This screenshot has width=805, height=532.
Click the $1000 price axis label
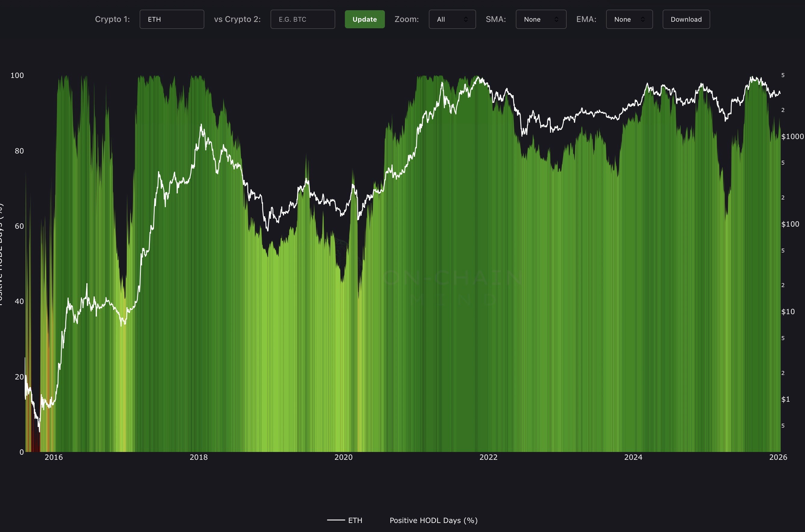tap(792, 136)
